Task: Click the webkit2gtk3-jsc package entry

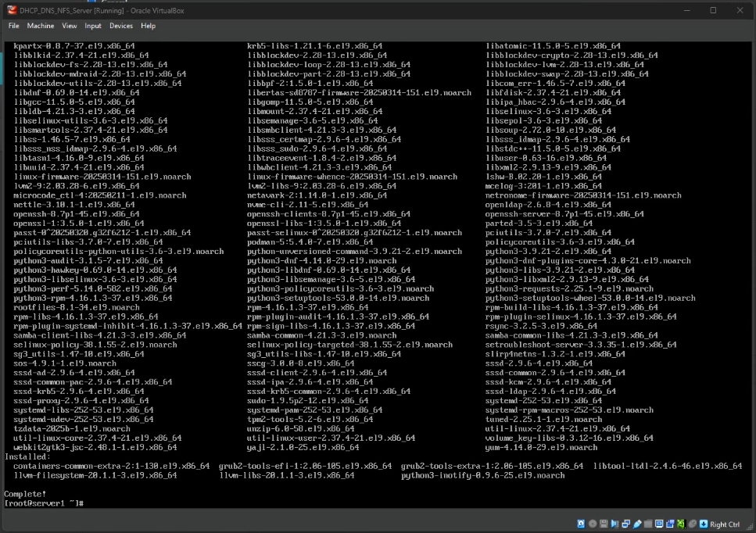Action: click(x=95, y=447)
